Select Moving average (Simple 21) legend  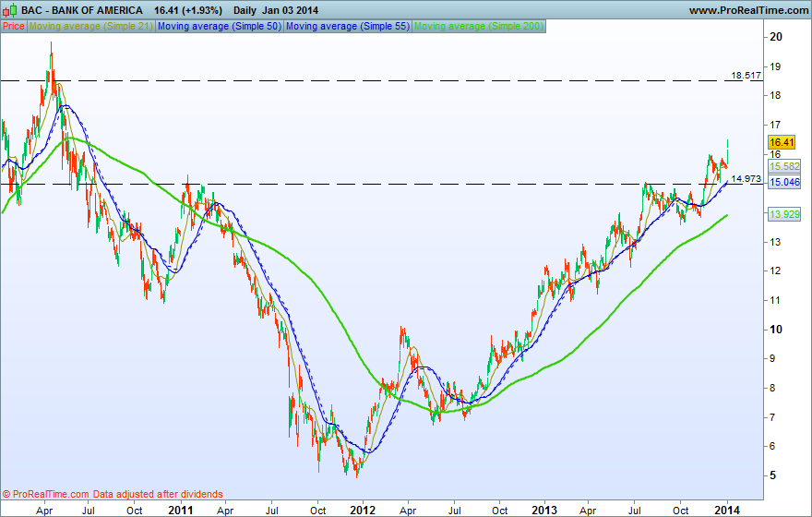(91, 26)
